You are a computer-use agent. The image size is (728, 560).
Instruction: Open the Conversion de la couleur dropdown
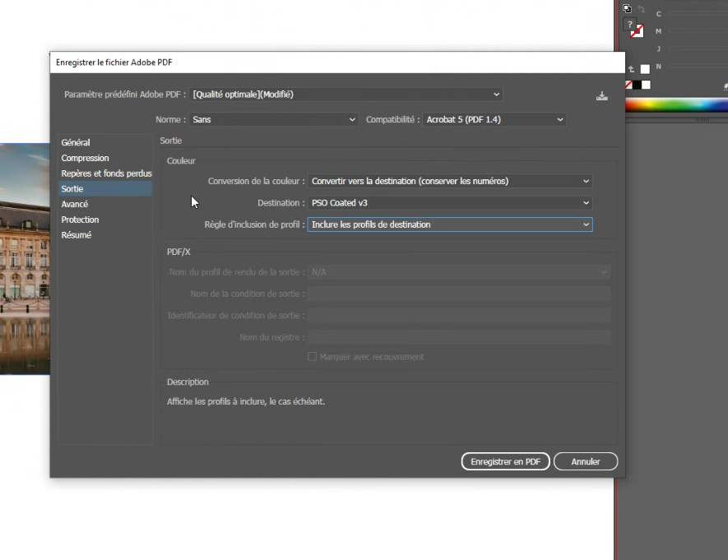coord(450,181)
